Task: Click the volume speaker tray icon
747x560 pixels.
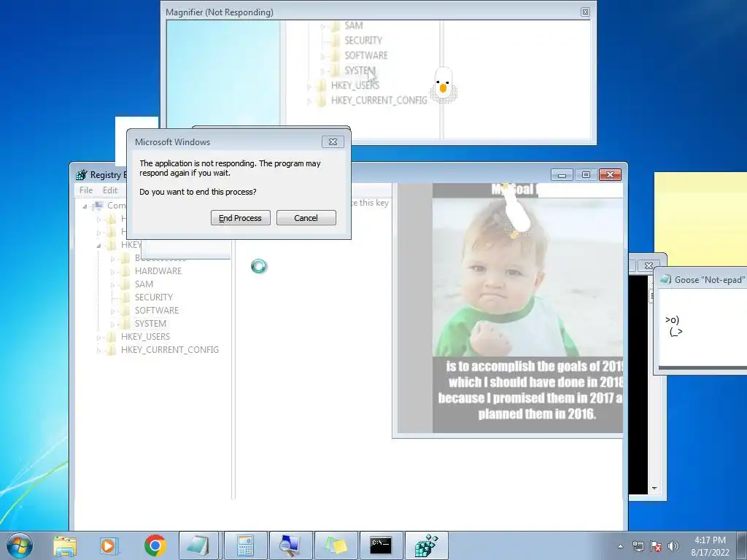Action: 673,546
